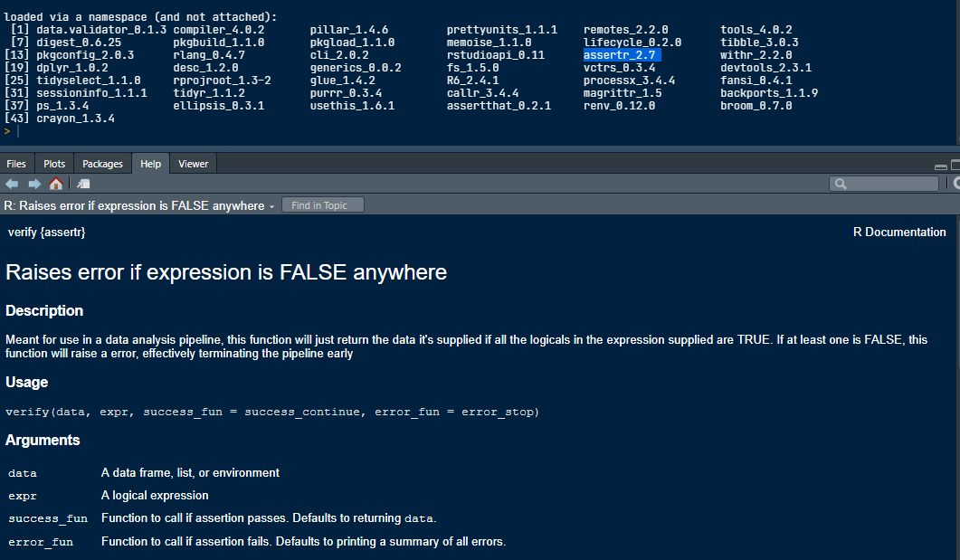Image resolution: width=960 pixels, height=560 pixels.
Task: Click the refresh help topic icon
Action: click(x=955, y=183)
